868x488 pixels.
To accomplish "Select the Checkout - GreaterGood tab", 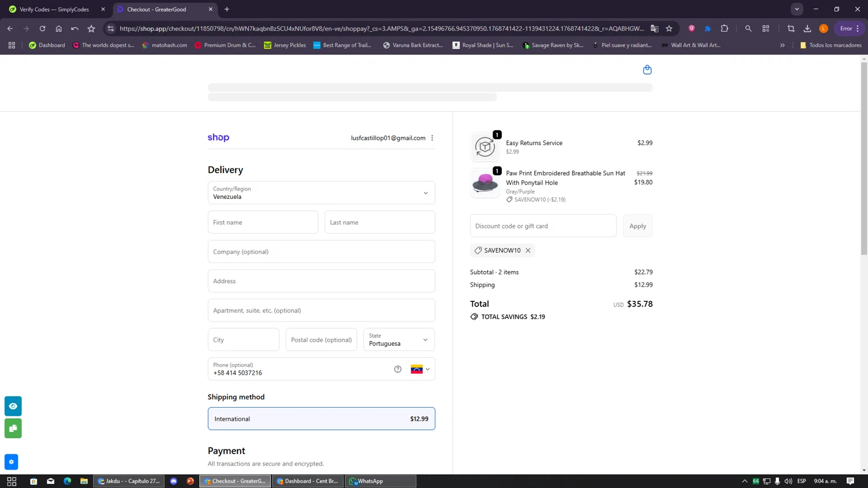I will pyautogui.click(x=164, y=9).
